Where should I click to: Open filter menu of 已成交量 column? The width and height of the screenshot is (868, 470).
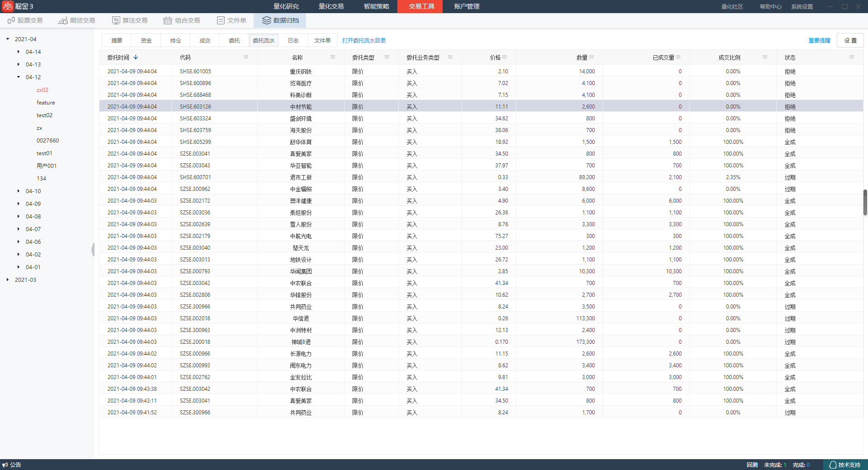click(x=678, y=57)
